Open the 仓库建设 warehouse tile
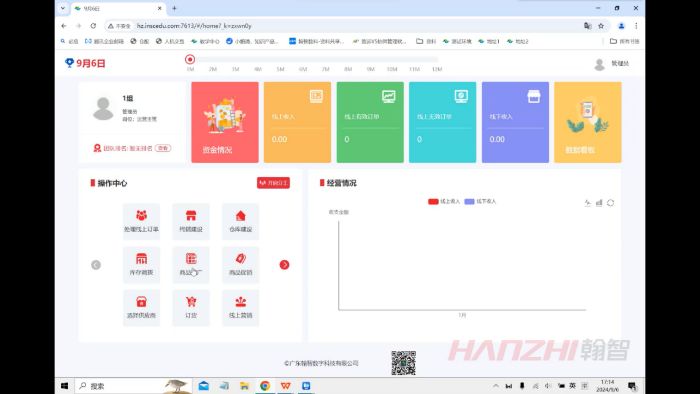 pyautogui.click(x=240, y=221)
